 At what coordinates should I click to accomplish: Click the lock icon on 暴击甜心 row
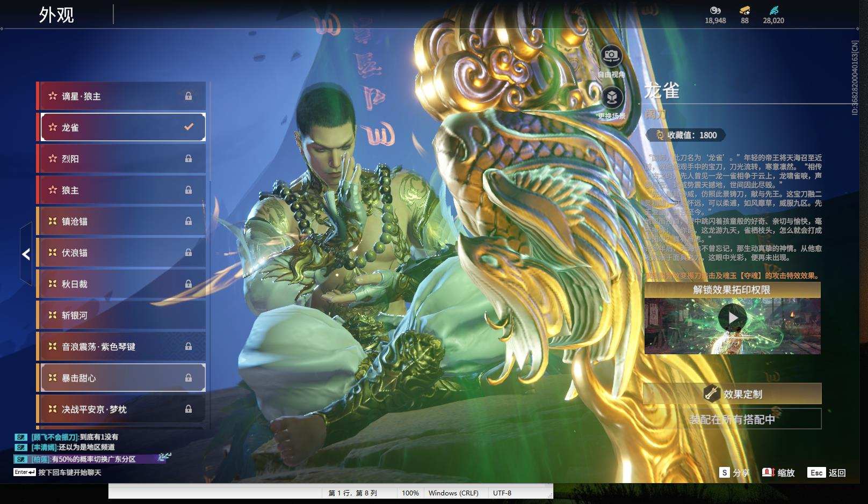click(x=189, y=378)
